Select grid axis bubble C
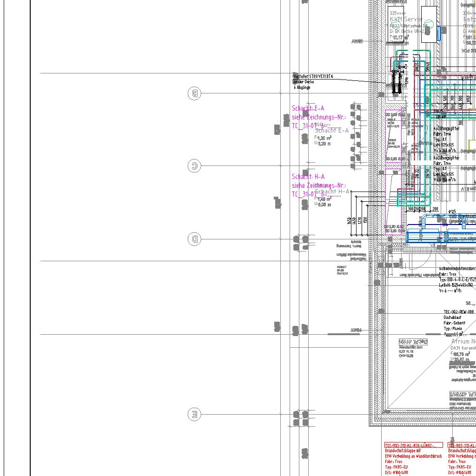 [x=194, y=166]
